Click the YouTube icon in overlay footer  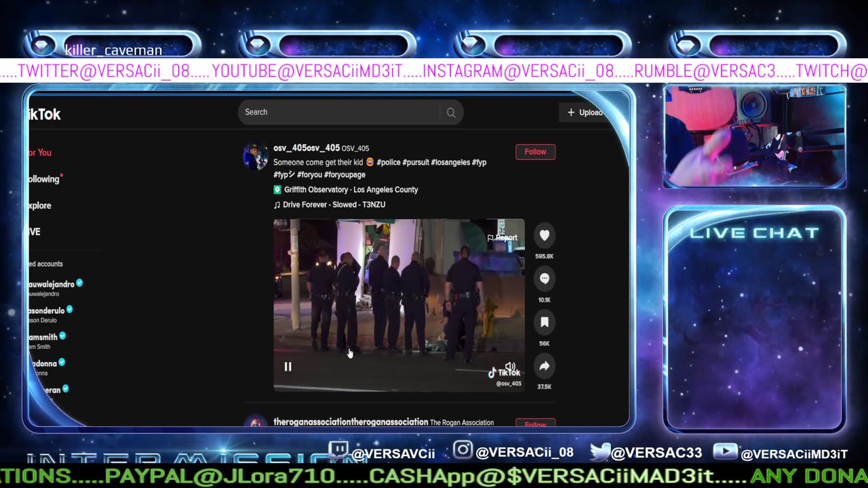pos(725,451)
